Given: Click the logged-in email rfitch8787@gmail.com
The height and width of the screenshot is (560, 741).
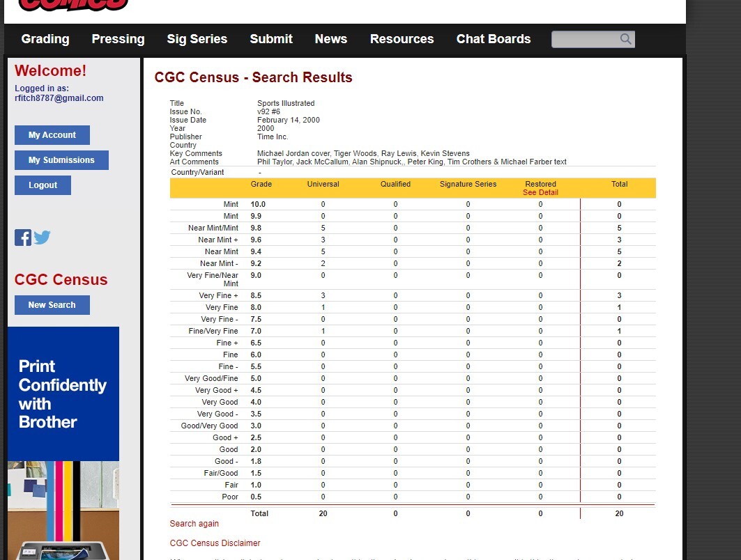Looking at the screenshot, I should [59, 98].
